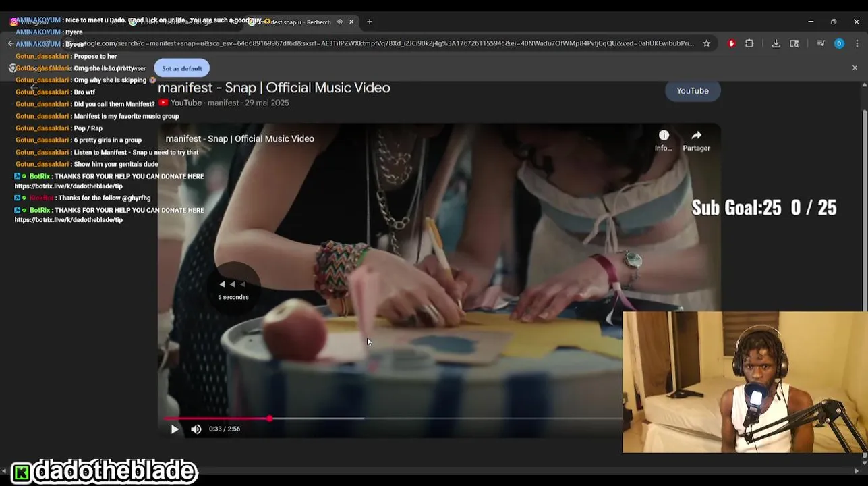Close the manifest snap u tab
868x486 pixels.
351,22
